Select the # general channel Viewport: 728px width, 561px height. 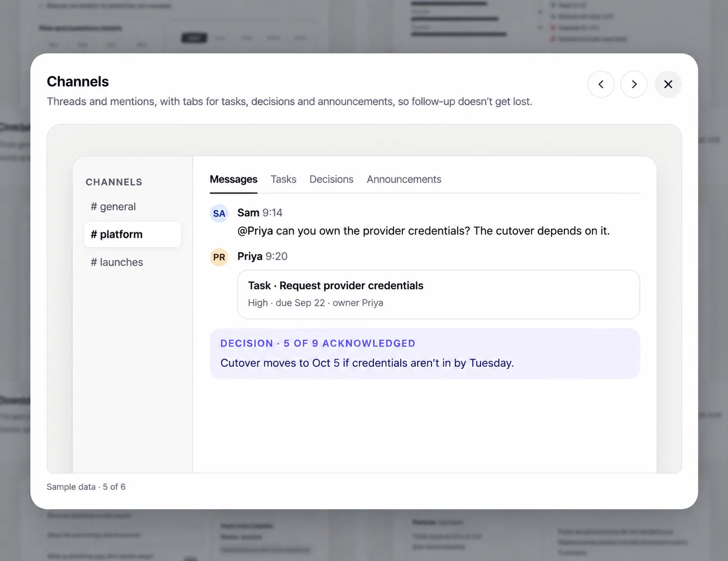[133, 206]
